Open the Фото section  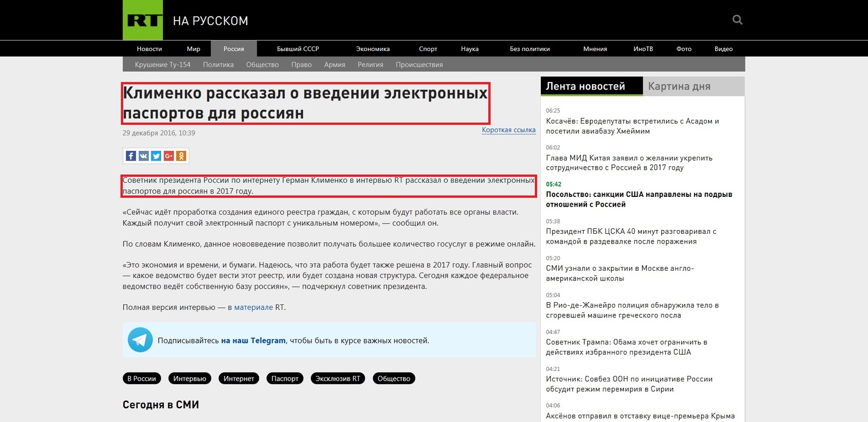[684, 49]
